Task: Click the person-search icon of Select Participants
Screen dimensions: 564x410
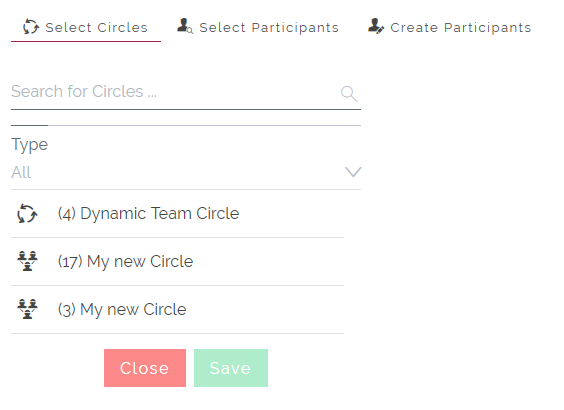Action: 185,26
